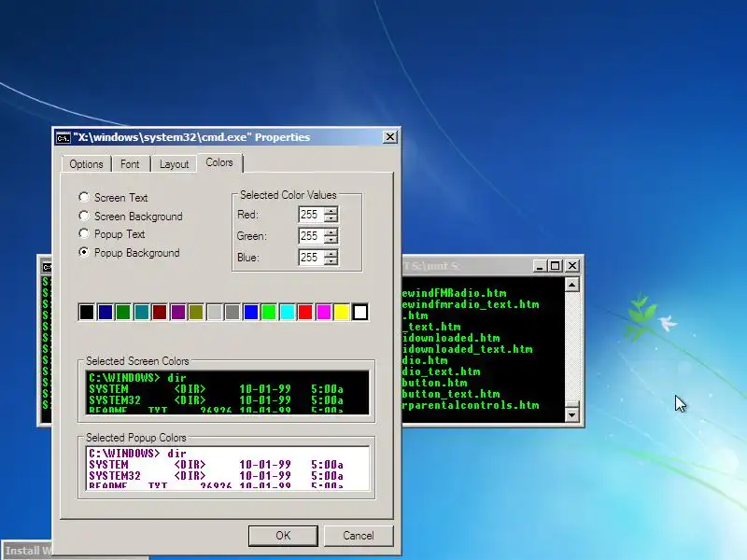Pick the bright red color swatch
747x560 pixels.
(305, 313)
